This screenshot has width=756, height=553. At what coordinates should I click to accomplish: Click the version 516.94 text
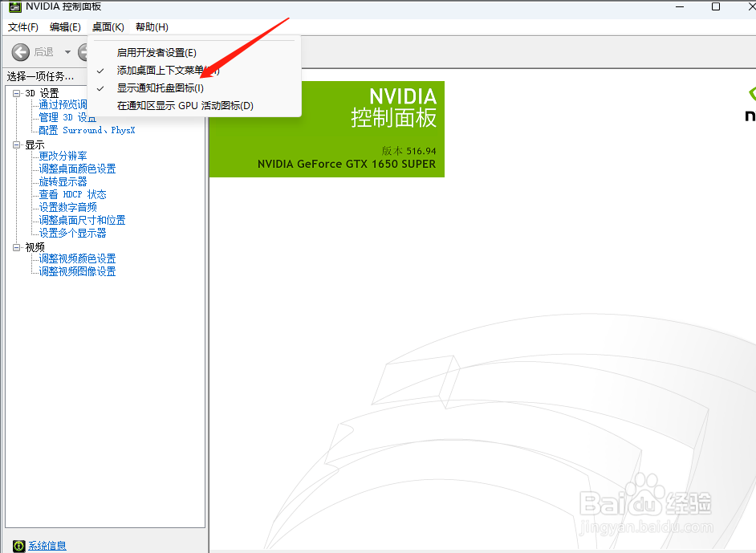point(408,151)
